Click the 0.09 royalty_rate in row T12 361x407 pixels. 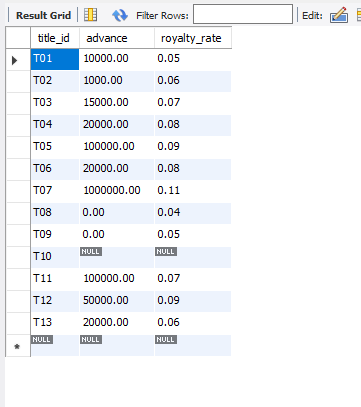click(x=193, y=301)
